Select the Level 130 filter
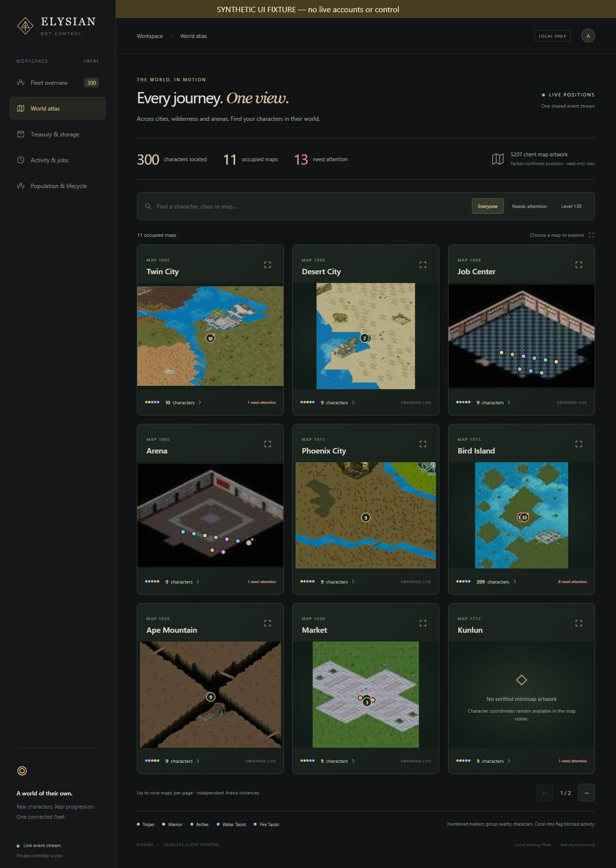Viewport: 616px width, 868px height. point(571,206)
